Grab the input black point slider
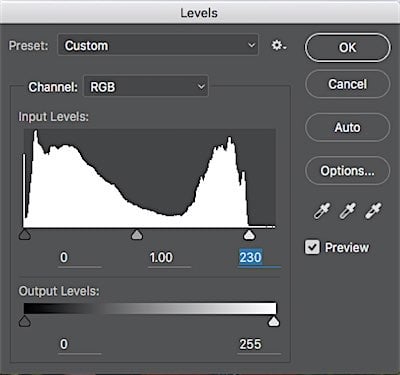Screen dimensions: 400x375 click(x=25, y=235)
